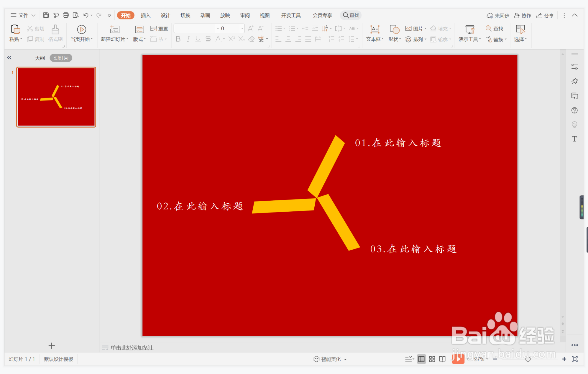Activate the 格式刷 format painter
588x374 pixels.
click(x=55, y=33)
